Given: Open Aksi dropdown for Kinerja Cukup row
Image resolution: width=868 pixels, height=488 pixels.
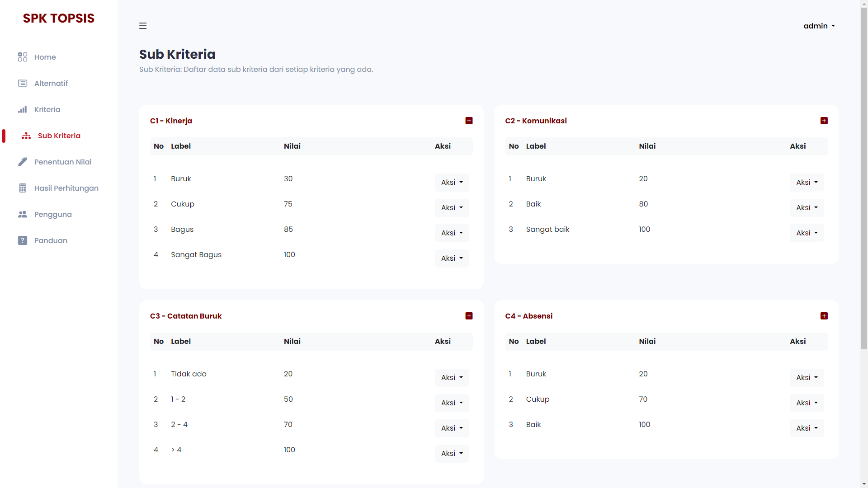Looking at the screenshot, I should pyautogui.click(x=452, y=208).
